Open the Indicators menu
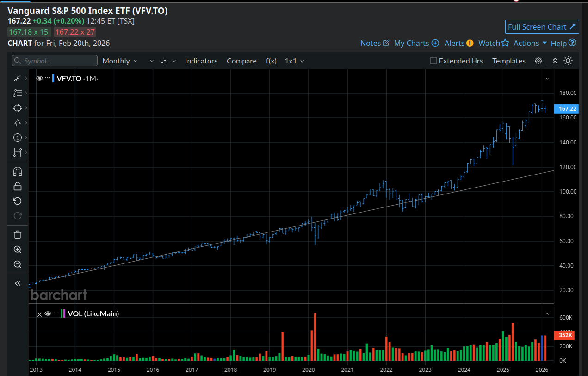The image size is (588, 376). point(201,61)
